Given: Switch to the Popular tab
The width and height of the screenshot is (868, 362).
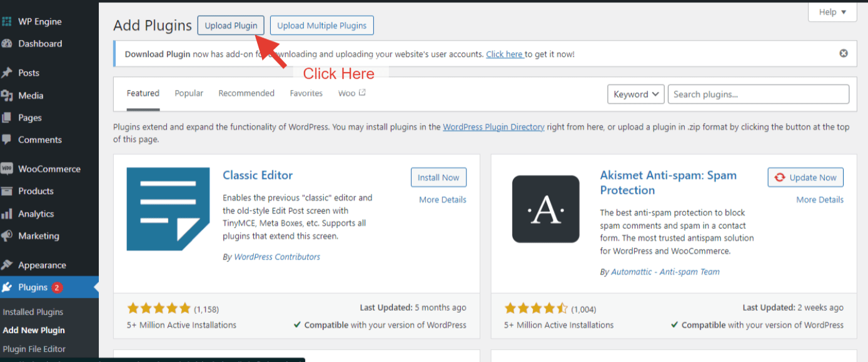Looking at the screenshot, I should 189,93.
